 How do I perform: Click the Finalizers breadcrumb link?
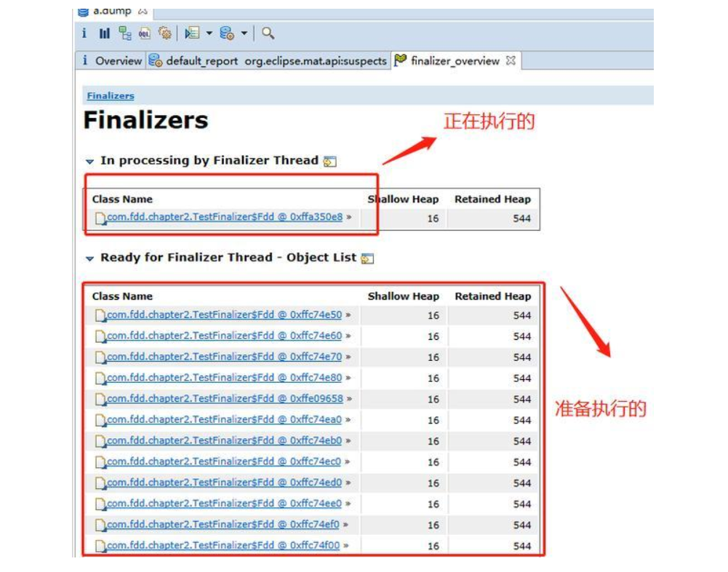click(111, 96)
